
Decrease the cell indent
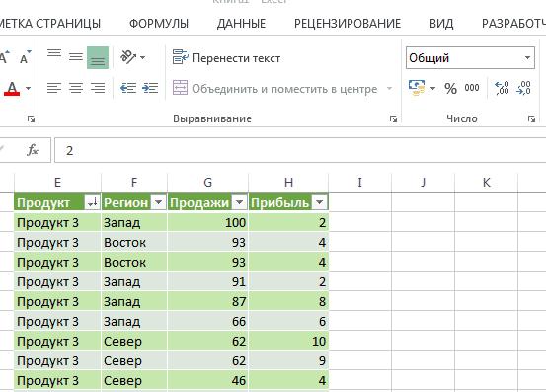[128, 88]
